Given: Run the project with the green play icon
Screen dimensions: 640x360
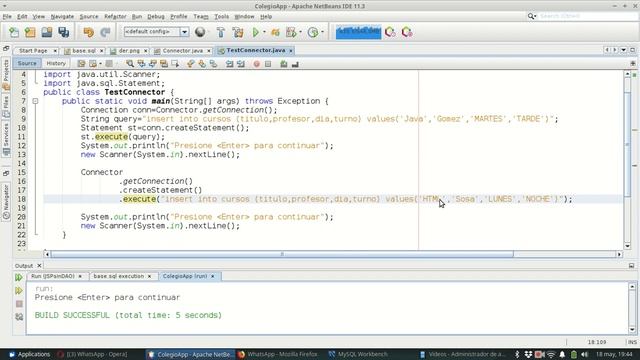Looking at the screenshot, I should [x=256, y=32].
